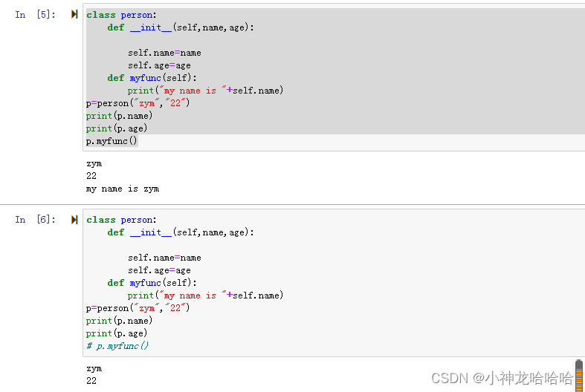Viewport: 585px width, 392px height.
Task: Click the '22' output of cell 5
Action: click(x=91, y=176)
